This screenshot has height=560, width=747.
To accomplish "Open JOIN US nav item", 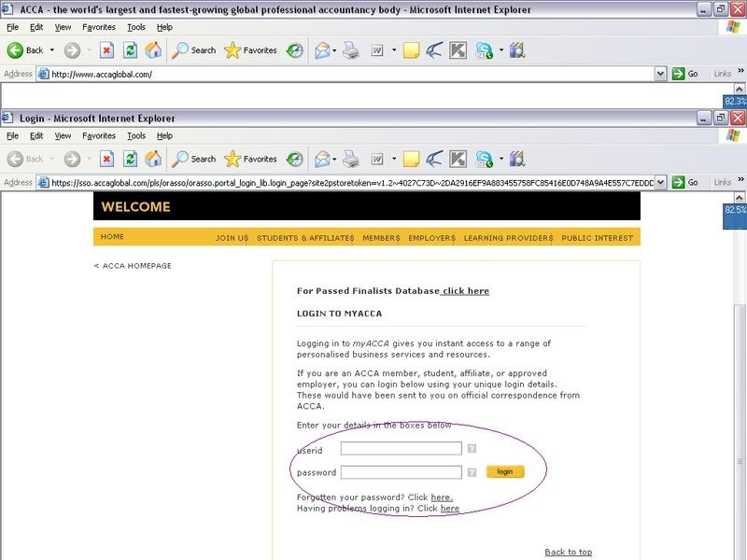I will coord(232,238).
